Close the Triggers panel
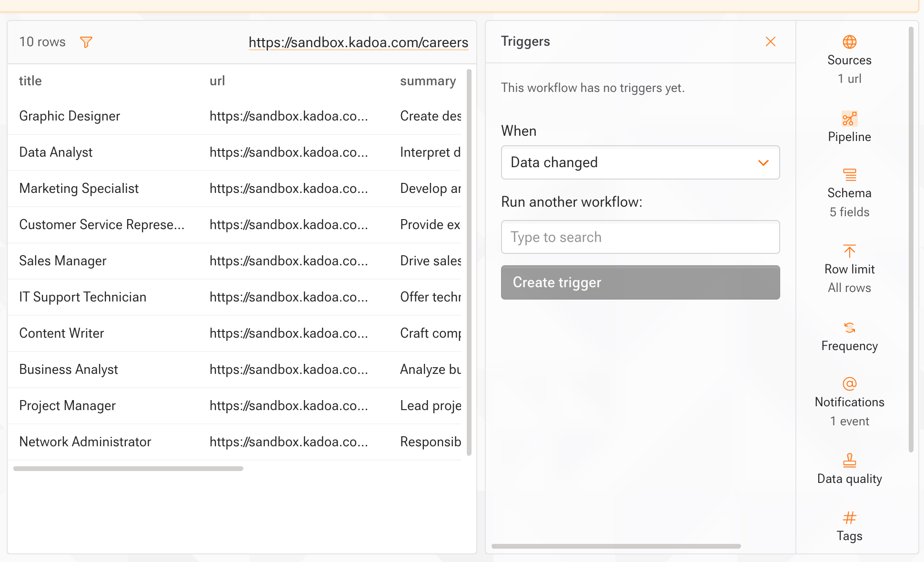The height and width of the screenshot is (562, 924). click(770, 41)
